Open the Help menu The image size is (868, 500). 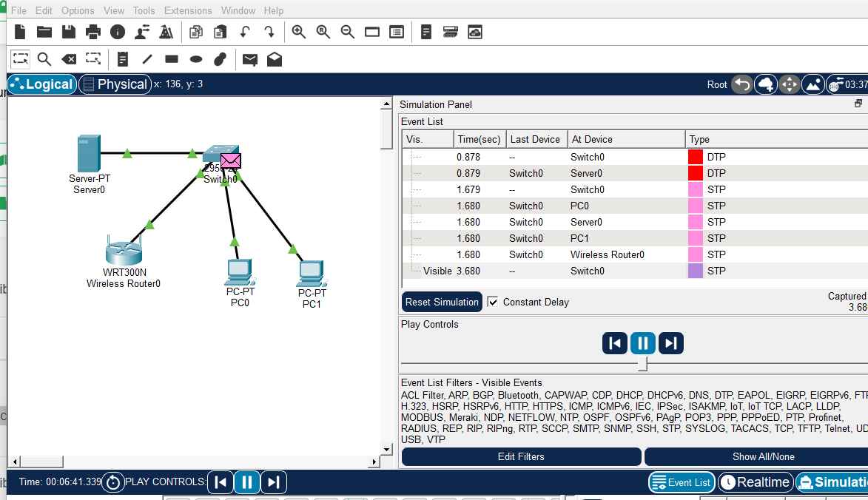pyautogui.click(x=274, y=10)
